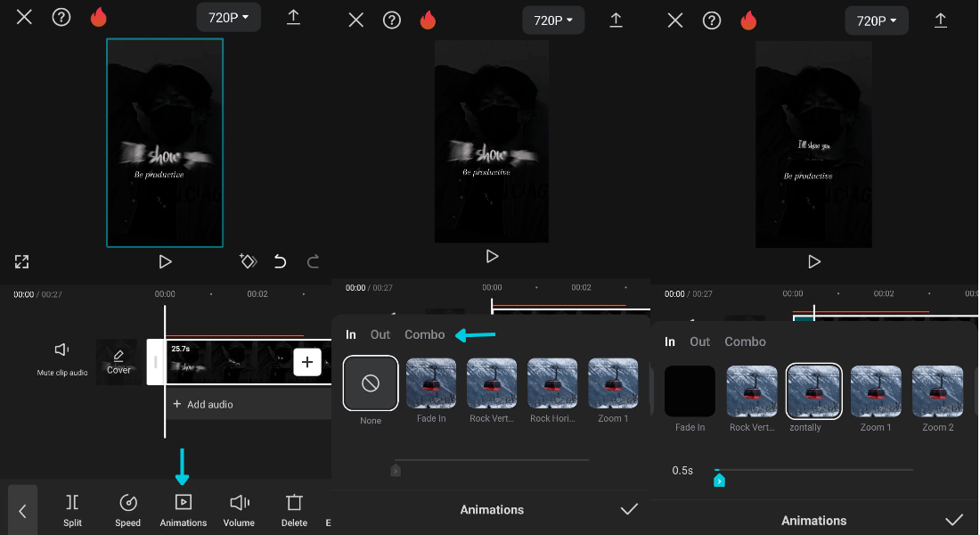
Task: Open the Animations tool
Action: (x=183, y=508)
